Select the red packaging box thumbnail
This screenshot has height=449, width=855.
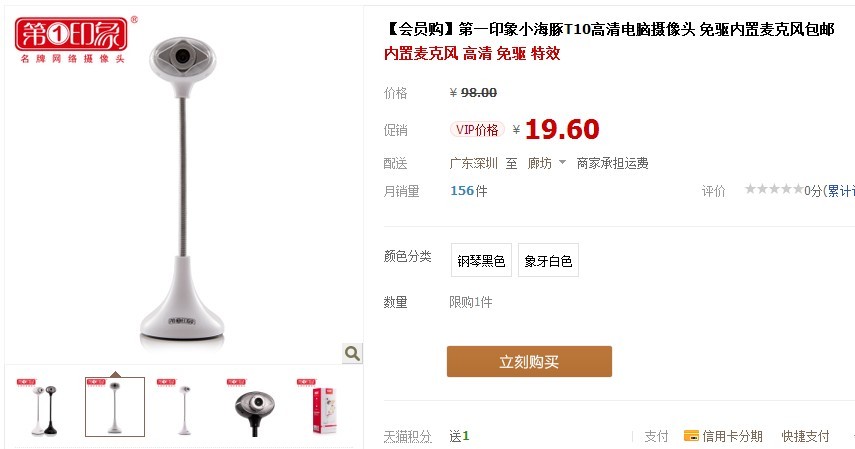324,407
